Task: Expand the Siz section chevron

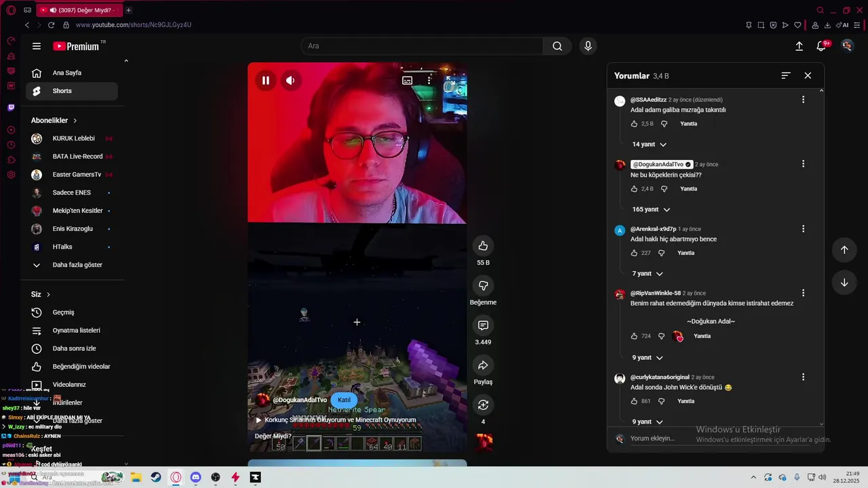Action: (48, 294)
